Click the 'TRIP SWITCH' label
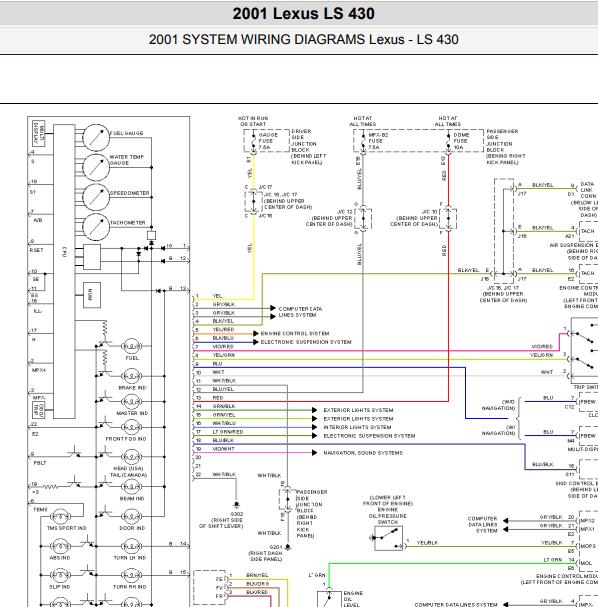 point(585,387)
